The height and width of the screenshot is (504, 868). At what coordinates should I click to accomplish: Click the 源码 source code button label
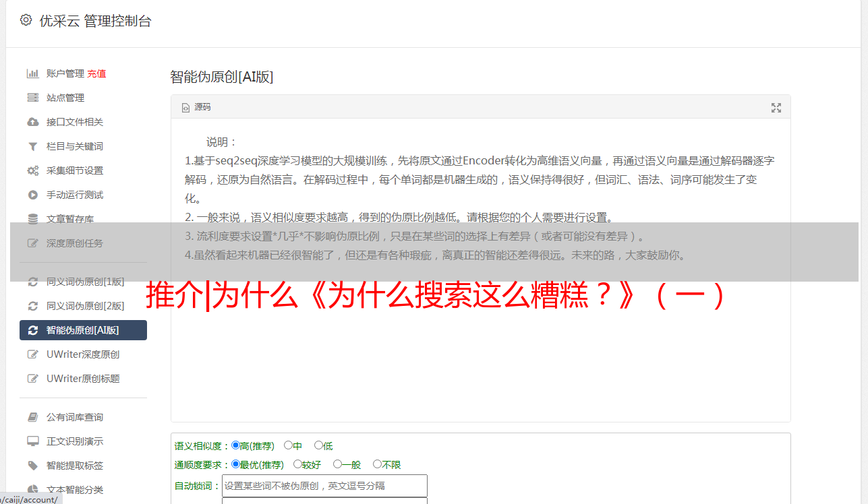[x=202, y=107]
